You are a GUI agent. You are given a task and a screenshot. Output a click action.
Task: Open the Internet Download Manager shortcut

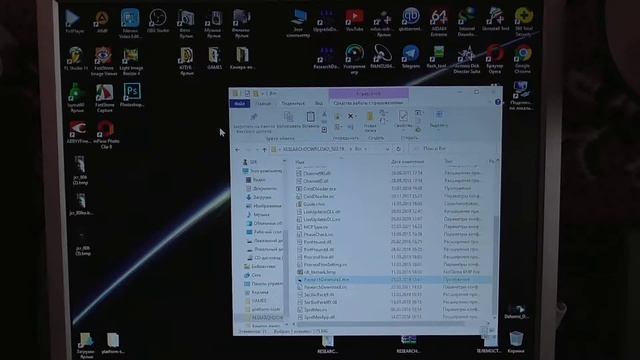click(467, 21)
